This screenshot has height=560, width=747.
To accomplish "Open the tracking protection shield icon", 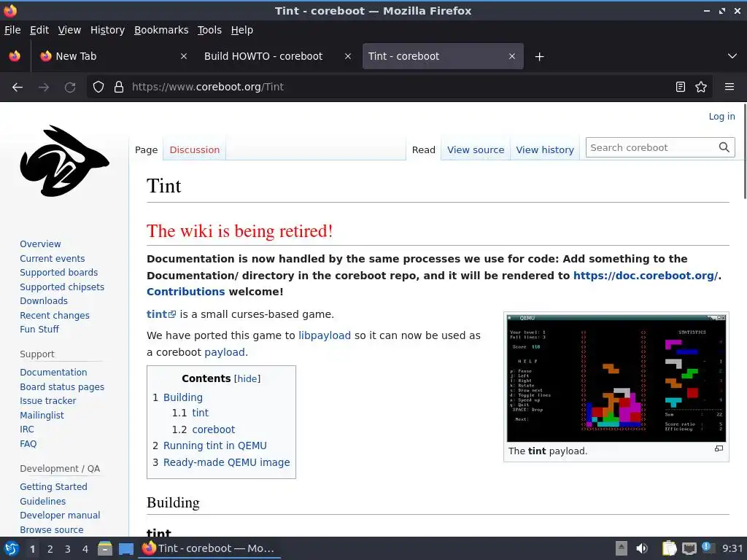I will (98, 87).
